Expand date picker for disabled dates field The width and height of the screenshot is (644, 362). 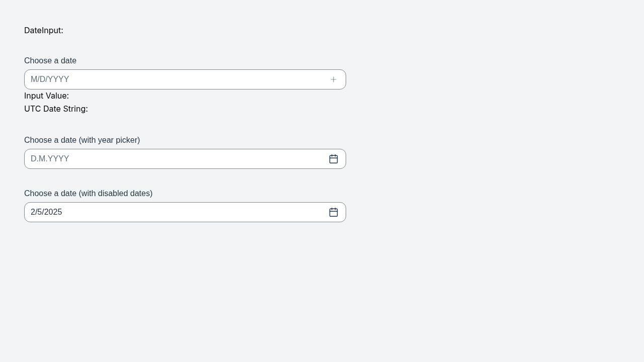[334, 212]
